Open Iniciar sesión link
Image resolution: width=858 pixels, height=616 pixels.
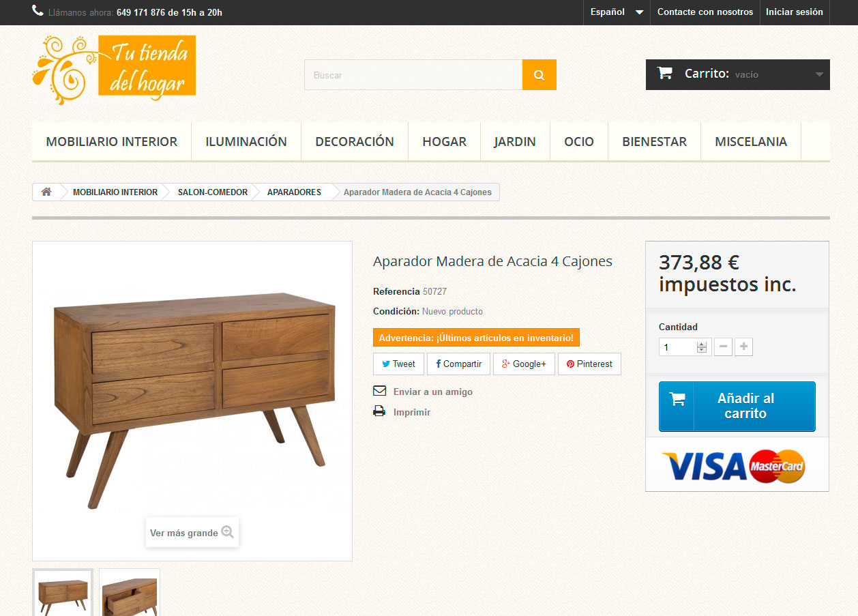(794, 12)
